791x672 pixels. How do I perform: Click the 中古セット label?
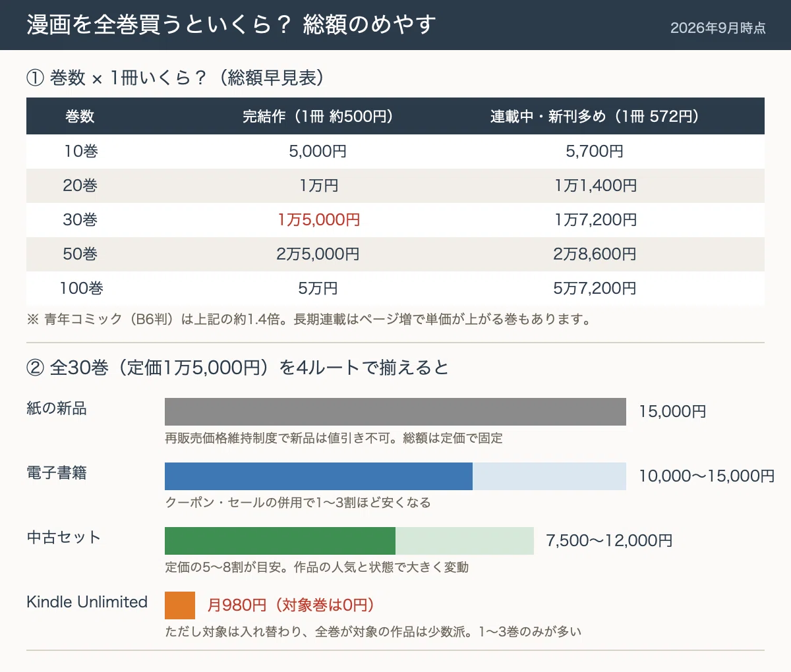pyautogui.click(x=64, y=538)
